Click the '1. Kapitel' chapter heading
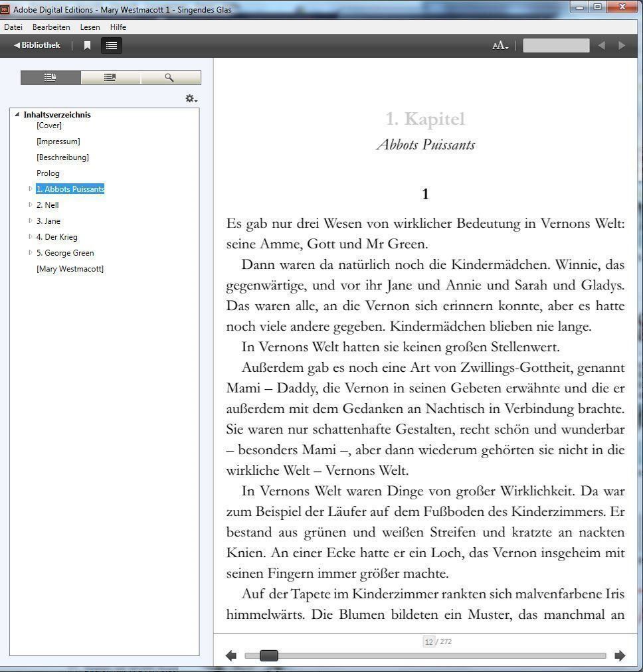This screenshot has width=643, height=672. pos(425,119)
